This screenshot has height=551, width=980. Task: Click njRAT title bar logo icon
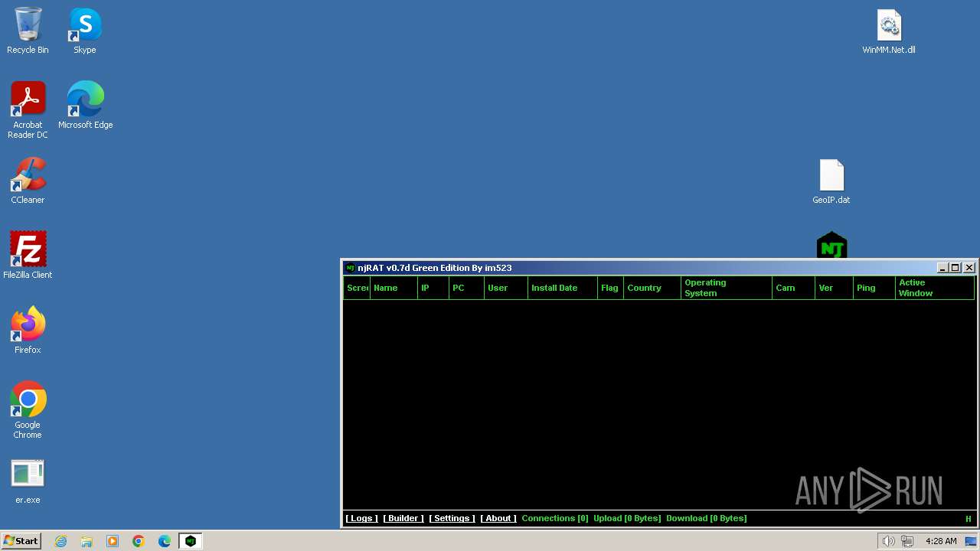tap(350, 268)
